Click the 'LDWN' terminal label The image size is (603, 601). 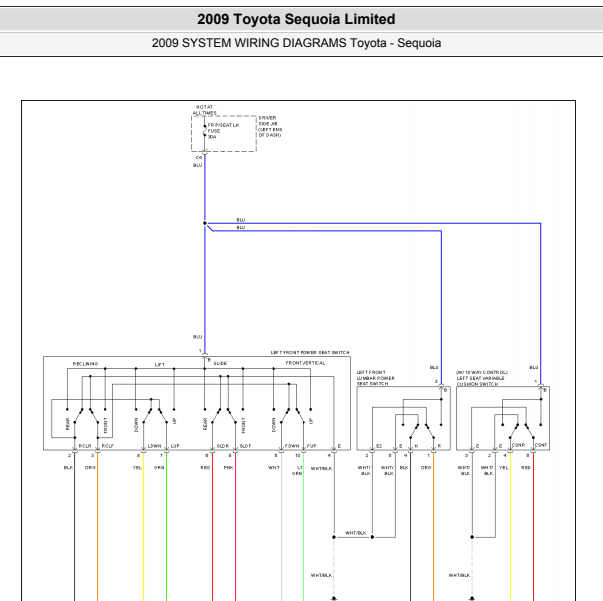[155, 446]
